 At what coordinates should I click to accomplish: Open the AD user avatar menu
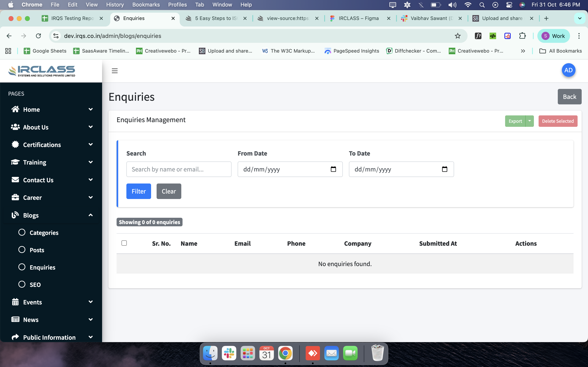coord(568,70)
